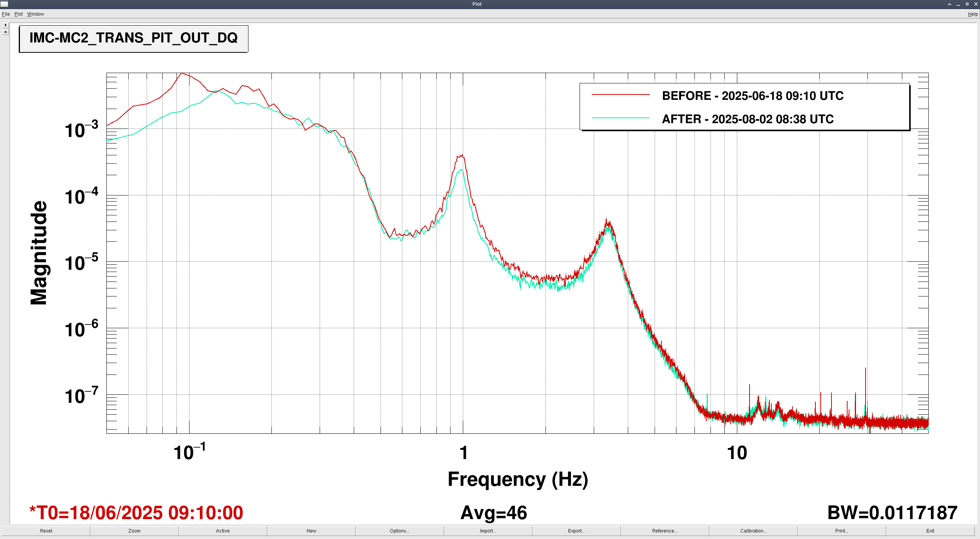Screen dimensions: 980x539
Task: Open the Reference... dialog
Action: point(665,531)
